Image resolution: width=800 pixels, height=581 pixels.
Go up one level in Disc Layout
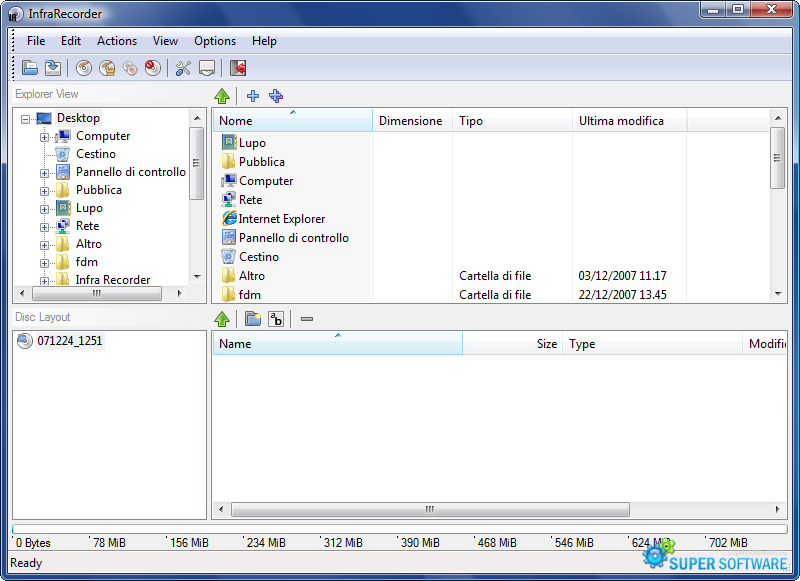(x=222, y=319)
